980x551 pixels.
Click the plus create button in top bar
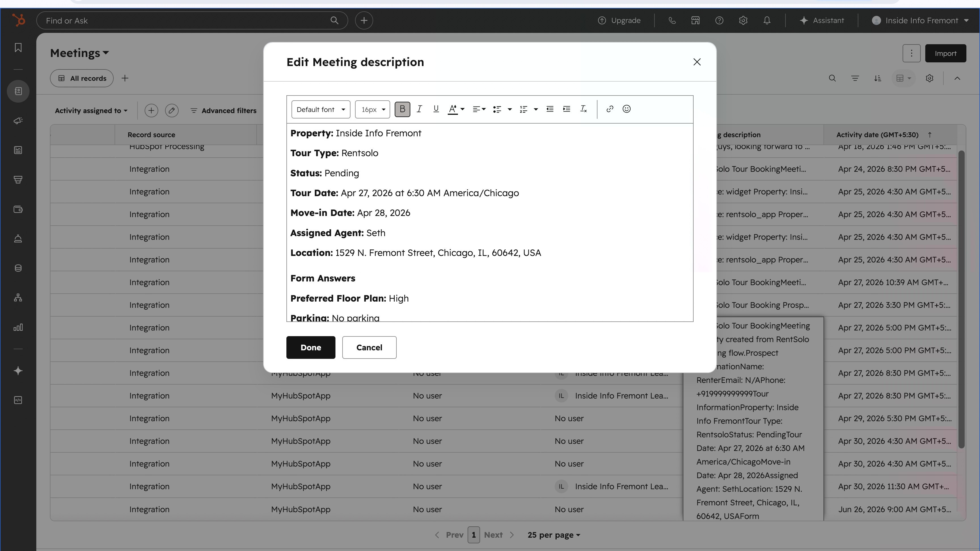click(x=364, y=20)
